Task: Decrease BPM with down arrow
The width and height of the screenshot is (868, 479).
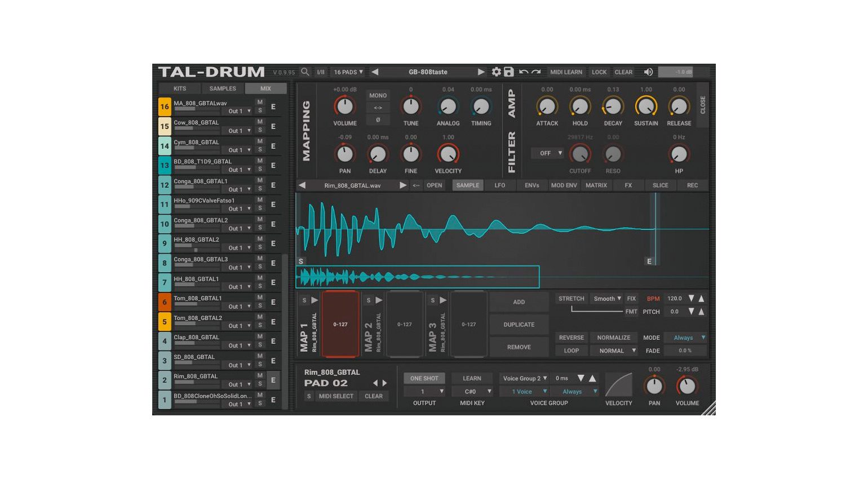Action: click(x=692, y=298)
